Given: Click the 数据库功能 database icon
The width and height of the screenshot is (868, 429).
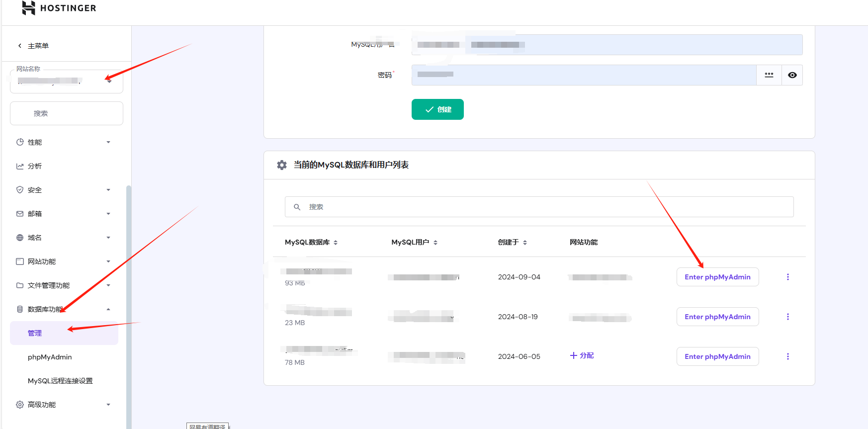Looking at the screenshot, I should (x=20, y=309).
